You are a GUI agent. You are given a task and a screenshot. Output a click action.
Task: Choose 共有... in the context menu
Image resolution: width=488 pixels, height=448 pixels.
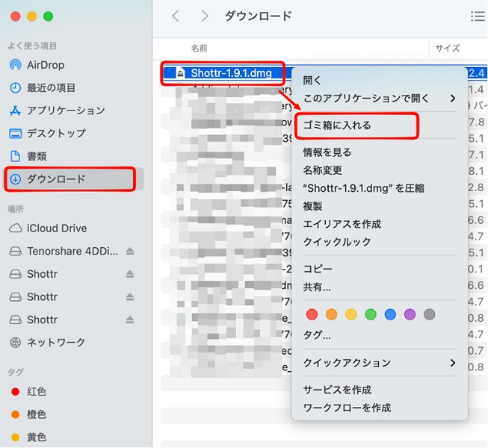coord(317,287)
